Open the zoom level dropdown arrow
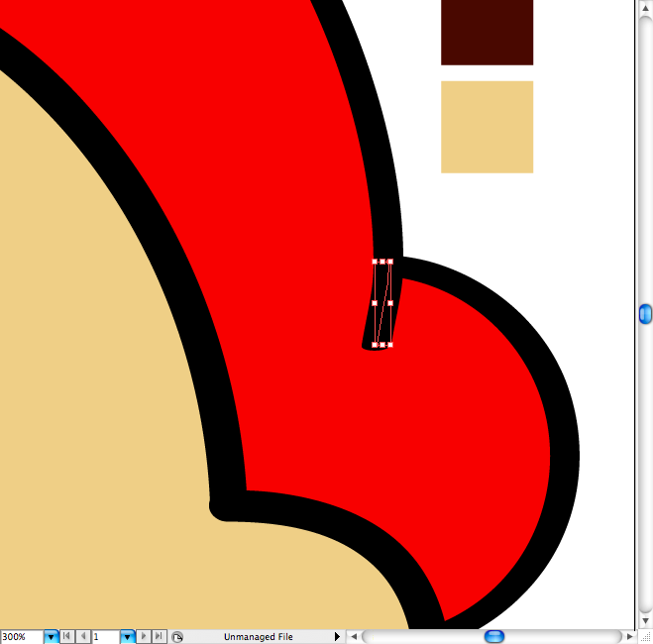Image resolution: width=653 pixels, height=644 pixels. click(51, 637)
